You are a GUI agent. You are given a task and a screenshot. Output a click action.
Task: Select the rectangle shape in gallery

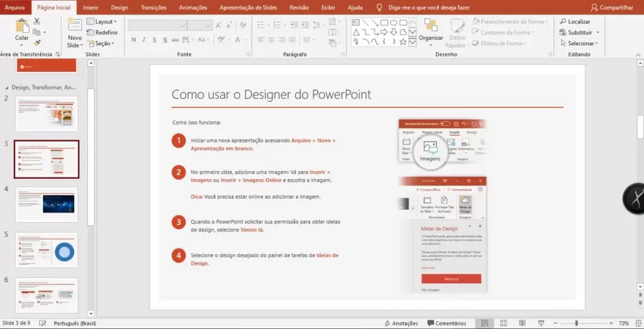[x=384, y=23]
